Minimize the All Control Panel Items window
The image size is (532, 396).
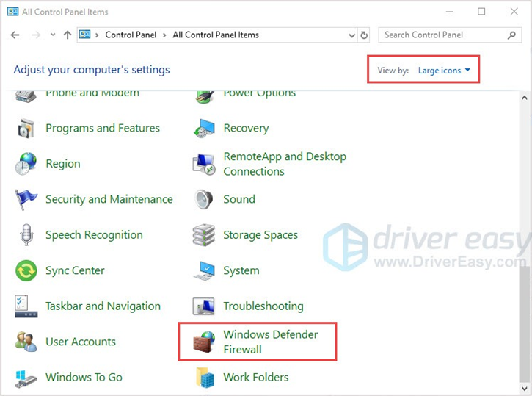pos(450,12)
